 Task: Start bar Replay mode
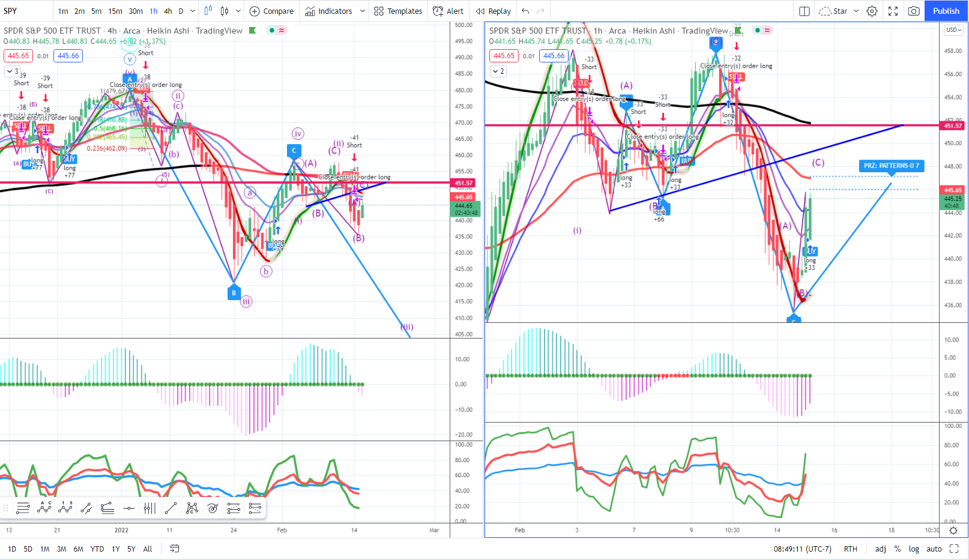[x=494, y=11]
